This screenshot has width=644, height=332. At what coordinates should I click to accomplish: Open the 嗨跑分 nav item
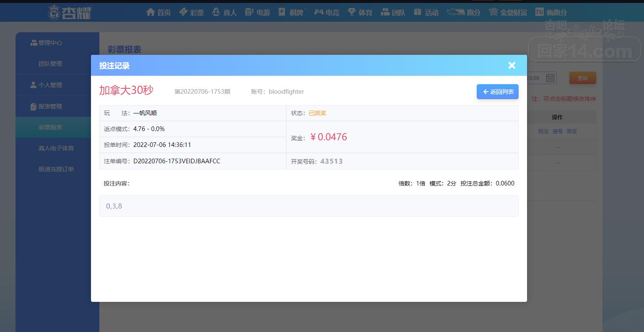(x=551, y=12)
